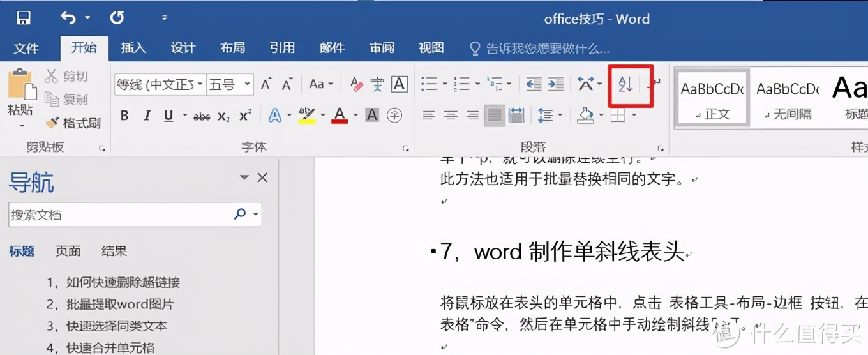Toggle strikethrough (abc) formatting

(x=202, y=116)
